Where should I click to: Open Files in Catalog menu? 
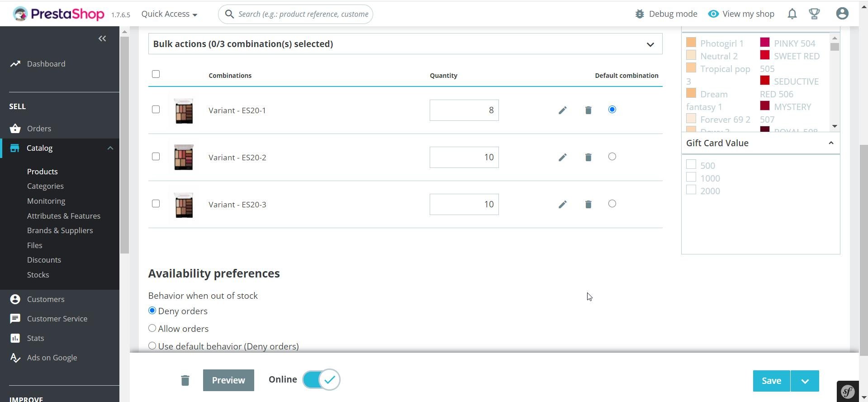click(x=35, y=245)
